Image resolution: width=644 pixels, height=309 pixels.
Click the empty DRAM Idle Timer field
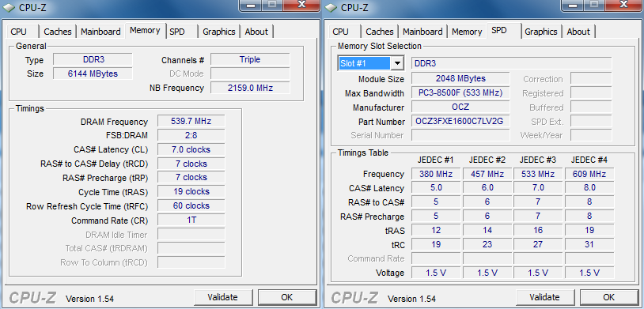[191, 234]
